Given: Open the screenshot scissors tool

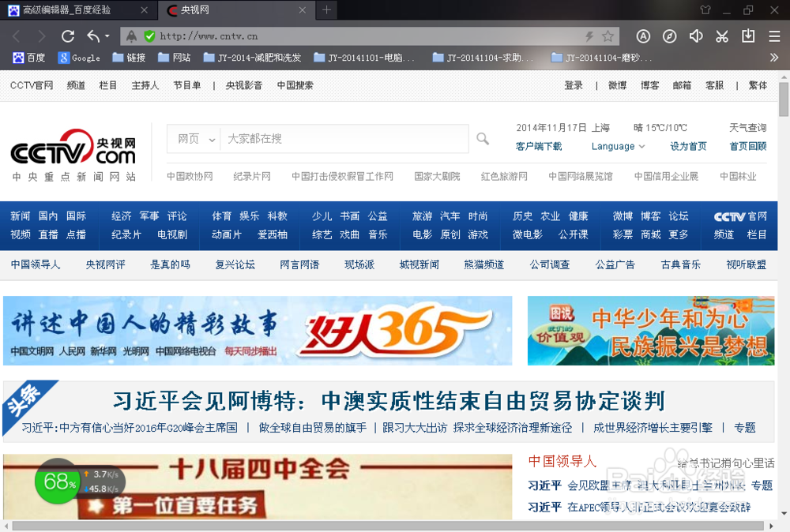Looking at the screenshot, I should pyautogui.click(x=722, y=36).
